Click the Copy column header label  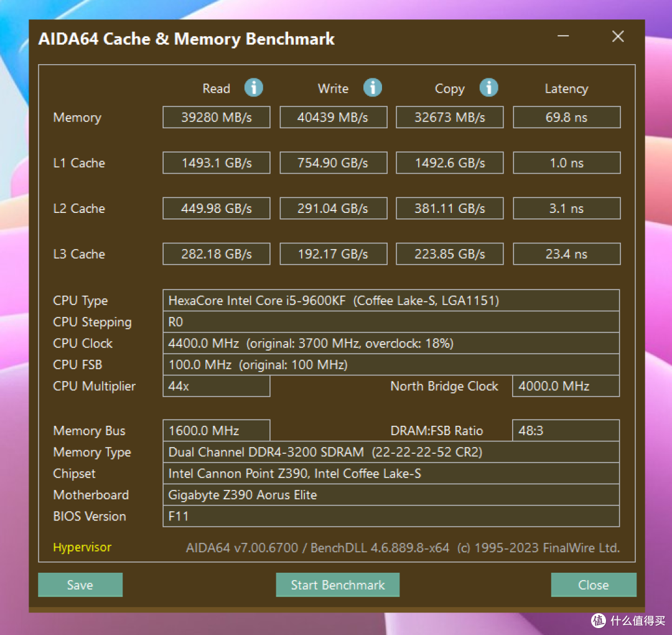coord(450,89)
